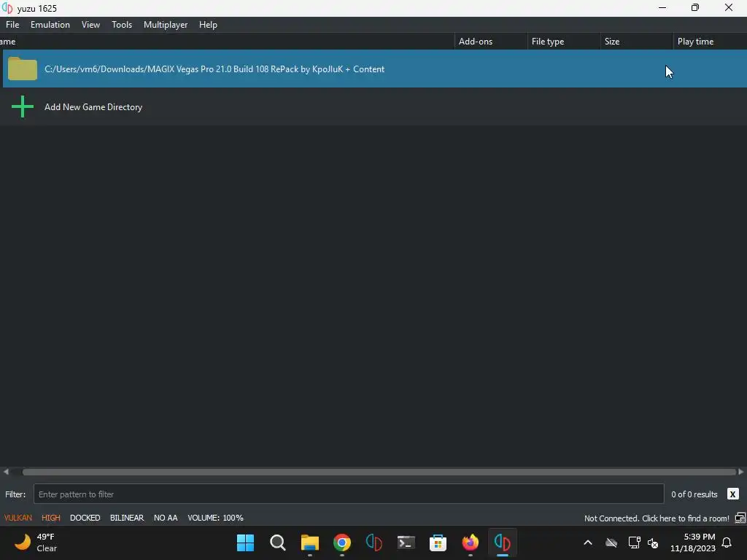Click the green plus Add Directory icon
The image size is (747, 560).
tap(23, 106)
